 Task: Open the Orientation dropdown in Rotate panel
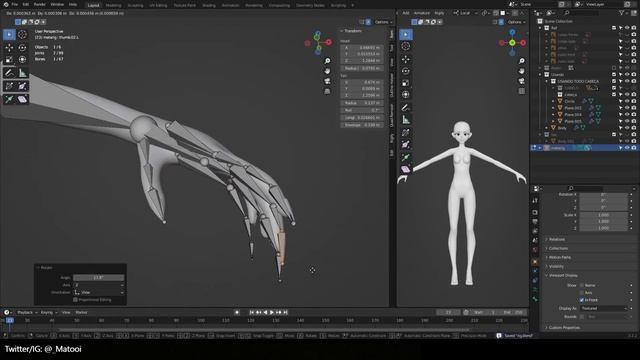[98, 292]
